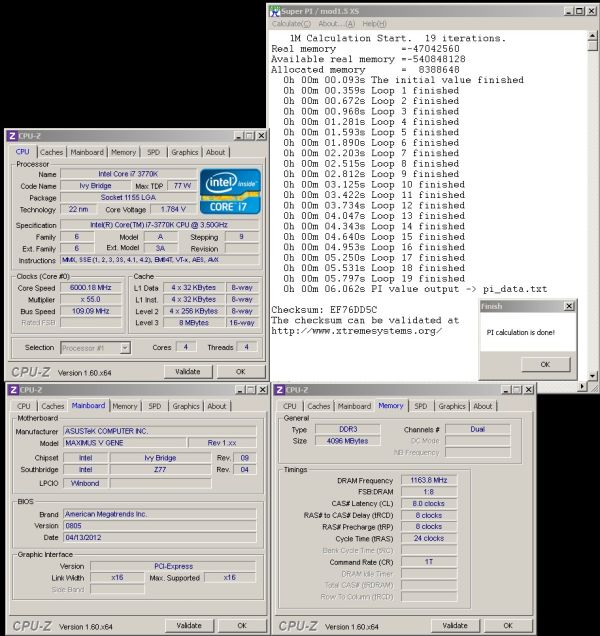Viewport: 600px width, 636px height.
Task: Close the Finish dialog with X
Action: click(569, 306)
